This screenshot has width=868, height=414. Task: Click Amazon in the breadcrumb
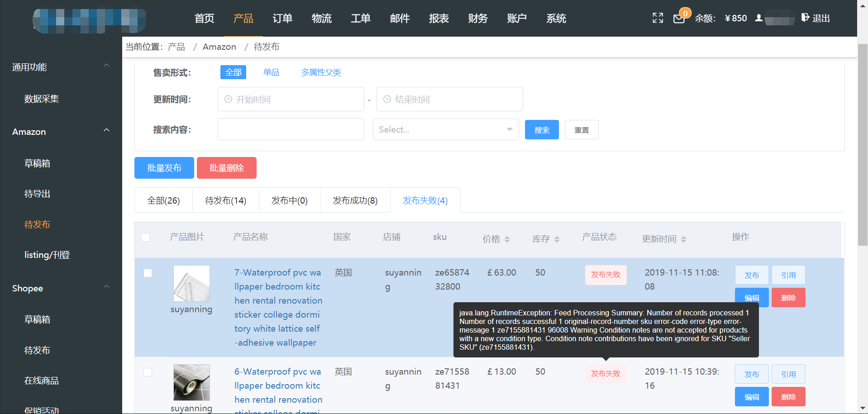(x=219, y=47)
